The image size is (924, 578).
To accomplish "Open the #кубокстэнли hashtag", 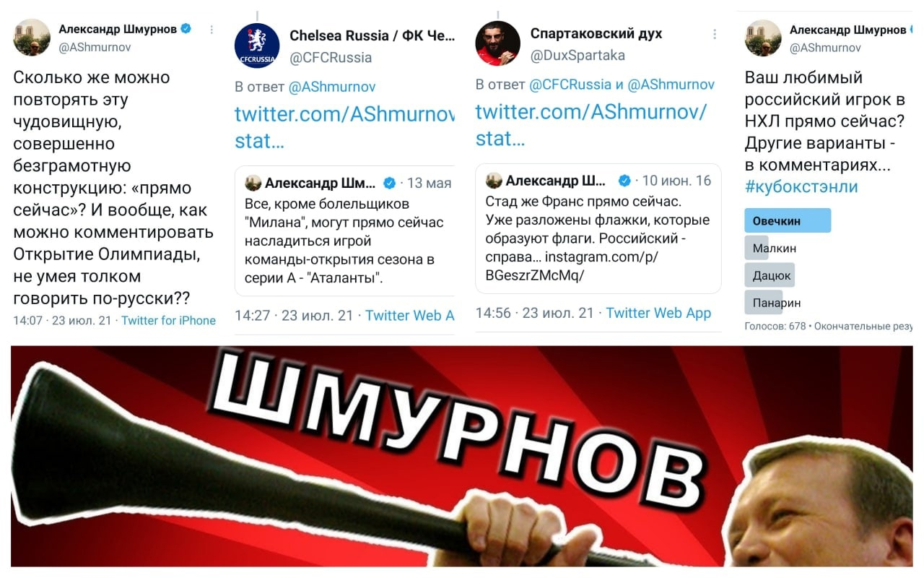I will pos(801,186).
